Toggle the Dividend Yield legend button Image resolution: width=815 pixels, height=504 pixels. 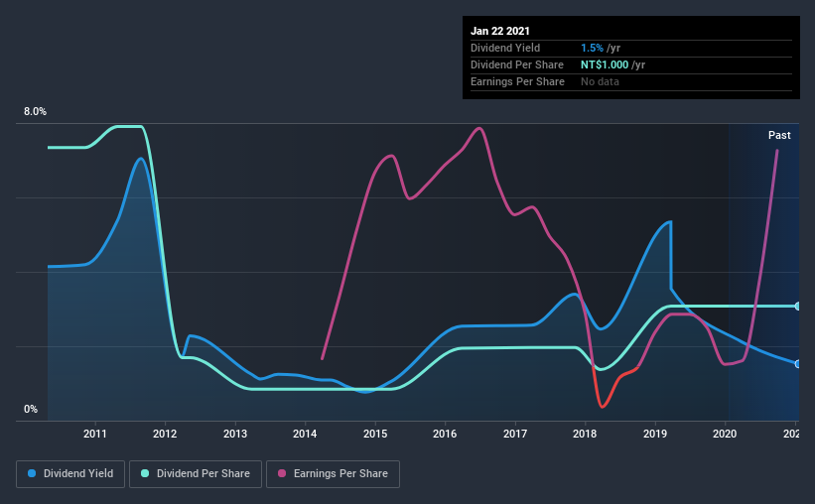tap(70, 474)
